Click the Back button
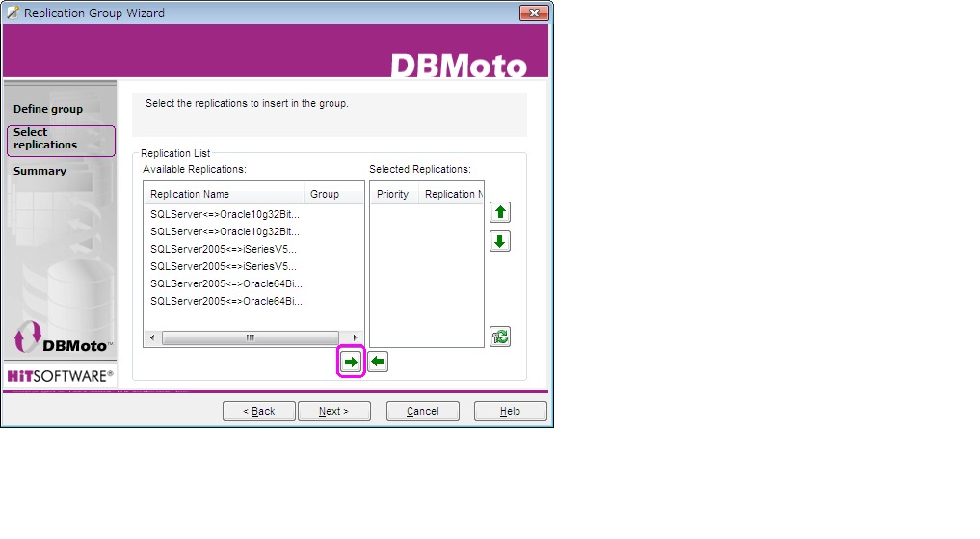980x539 pixels. (x=259, y=411)
